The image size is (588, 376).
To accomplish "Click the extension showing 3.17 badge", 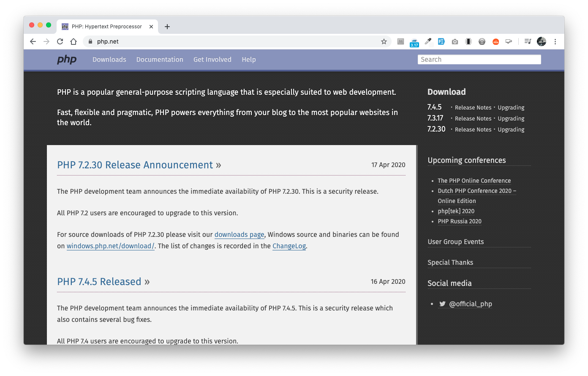I will pyautogui.click(x=414, y=42).
